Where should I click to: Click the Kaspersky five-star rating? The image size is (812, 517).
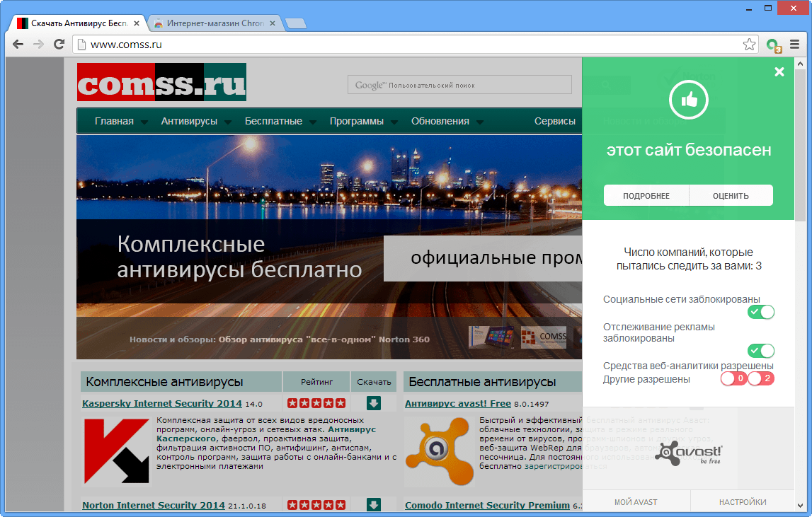coord(316,403)
